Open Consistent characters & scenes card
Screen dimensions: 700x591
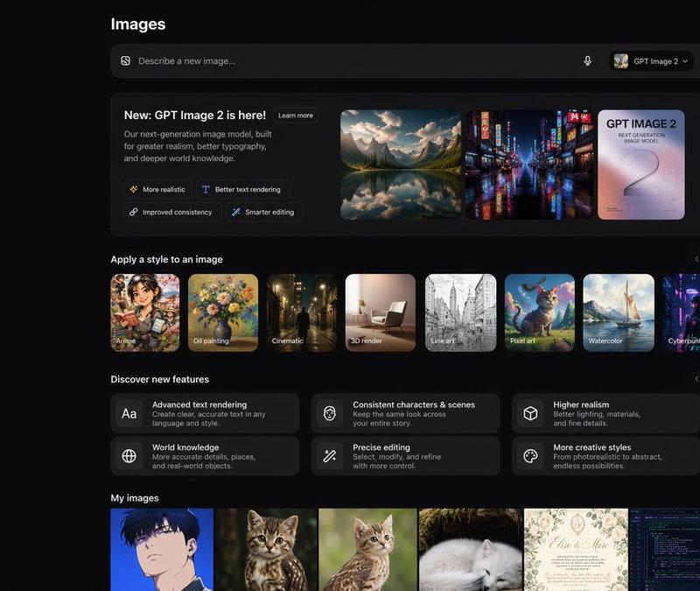[405, 413]
